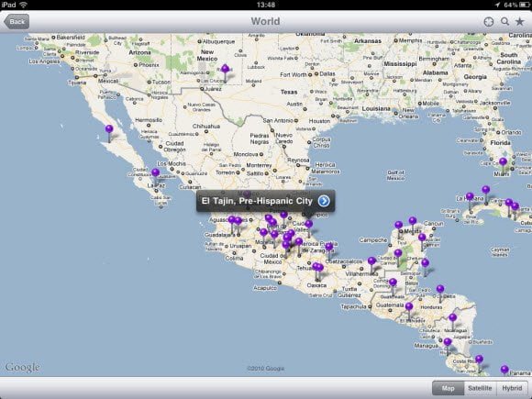Tap the pin near Managua
This screenshot has height=399, width=532.
point(448,341)
